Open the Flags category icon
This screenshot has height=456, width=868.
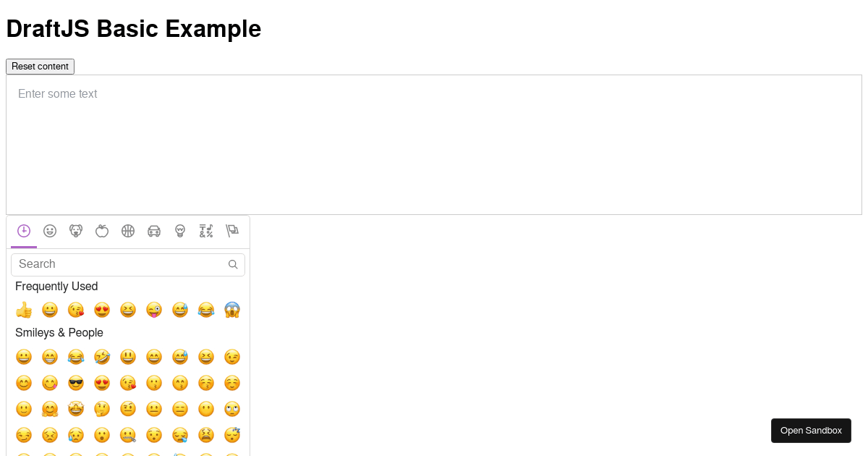[232, 231]
